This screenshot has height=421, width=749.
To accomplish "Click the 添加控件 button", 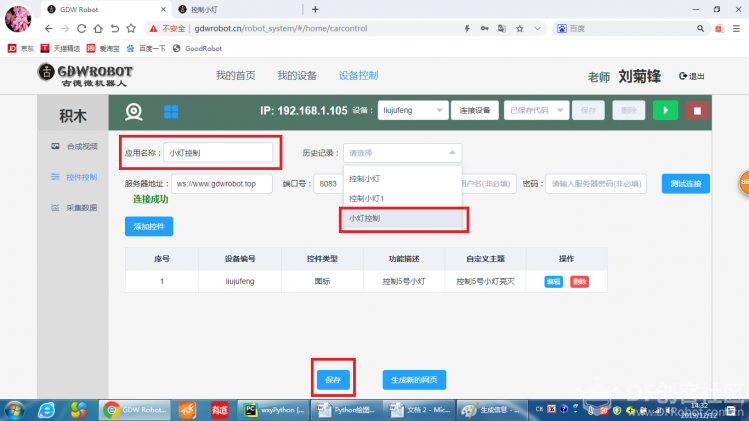I will 149,227.
